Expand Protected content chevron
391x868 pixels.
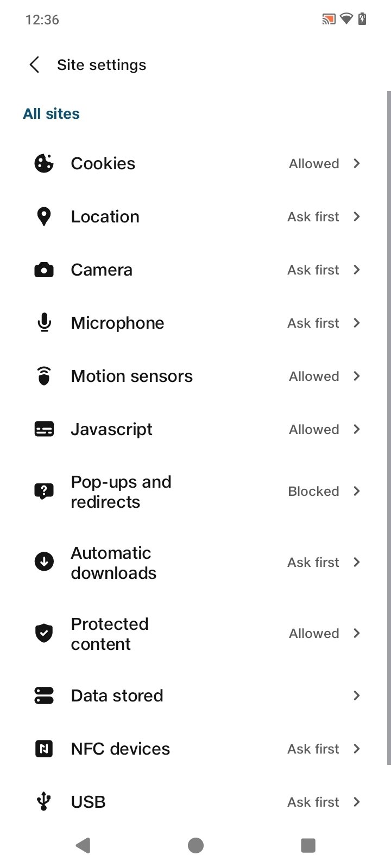[x=357, y=633]
